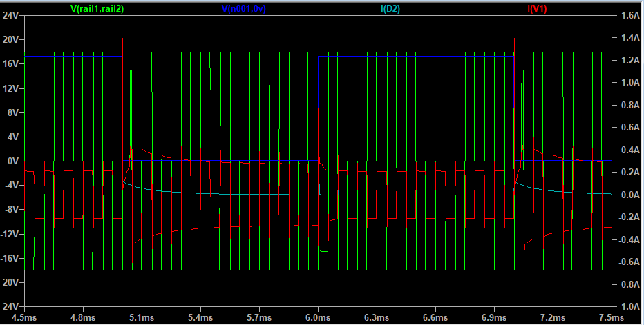
Task: Click the 12V left axis label
Action: [10, 88]
